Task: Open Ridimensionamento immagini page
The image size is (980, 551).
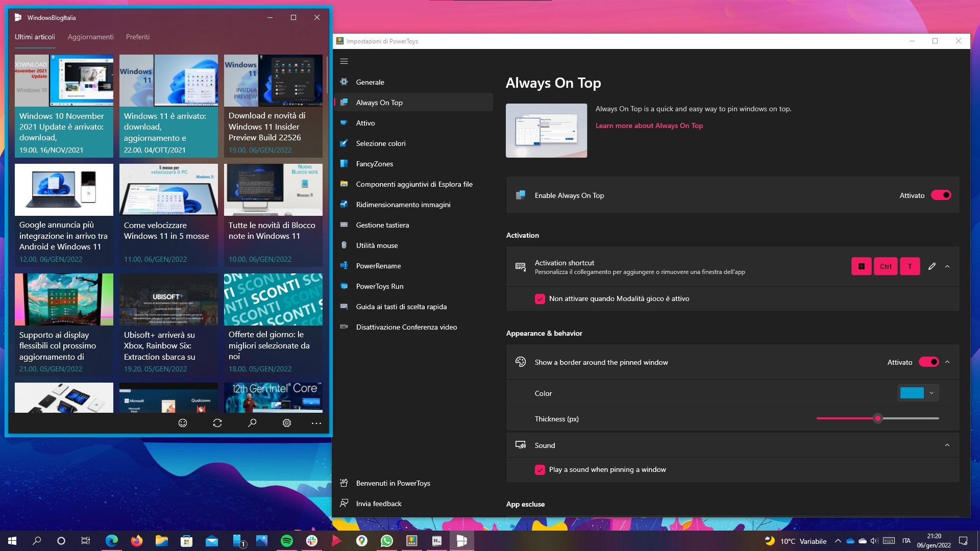Action: 413,205
